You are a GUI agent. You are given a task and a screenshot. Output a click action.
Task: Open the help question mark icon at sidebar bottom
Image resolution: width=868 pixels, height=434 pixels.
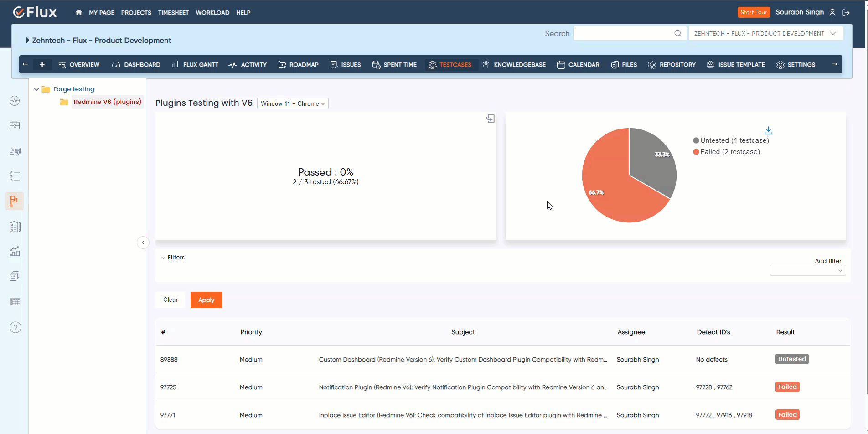(15, 327)
